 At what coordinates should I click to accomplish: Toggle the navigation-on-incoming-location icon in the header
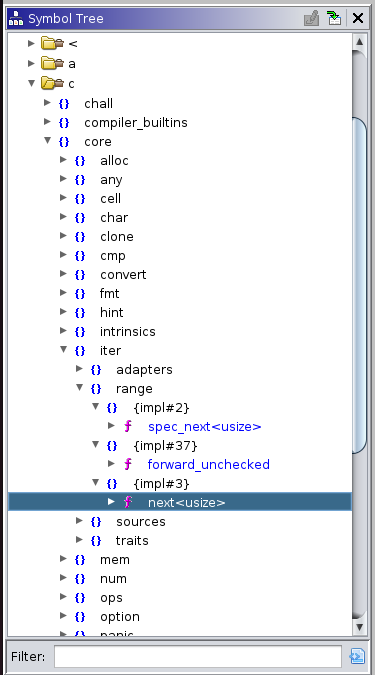pos(334,19)
